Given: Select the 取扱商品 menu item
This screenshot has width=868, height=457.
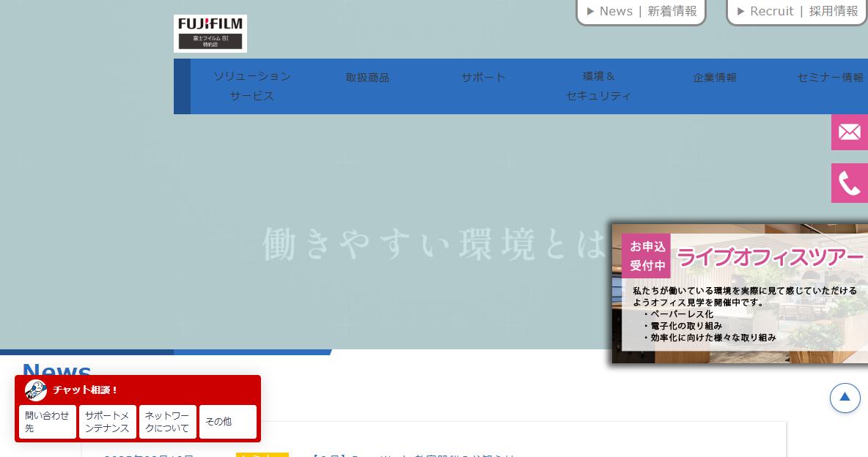Looking at the screenshot, I should tap(367, 78).
